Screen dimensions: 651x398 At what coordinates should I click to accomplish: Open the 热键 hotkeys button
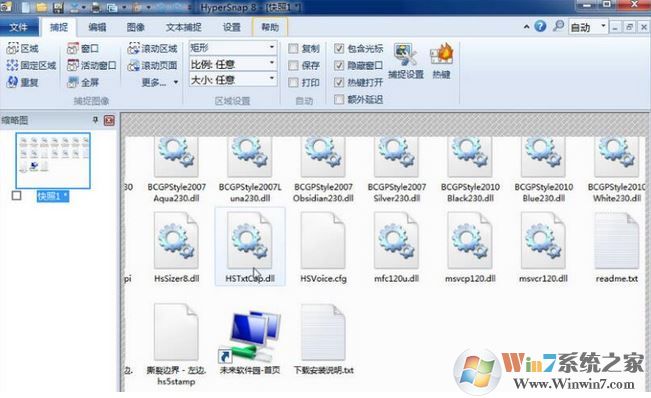click(x=441, y=61)
